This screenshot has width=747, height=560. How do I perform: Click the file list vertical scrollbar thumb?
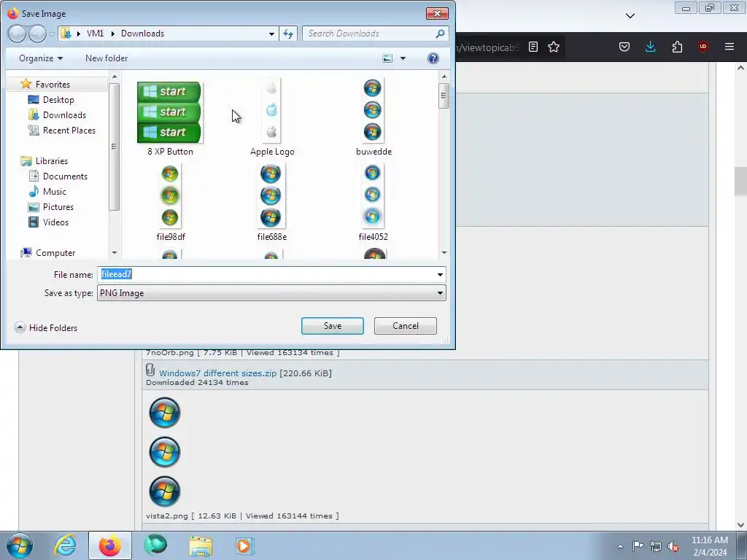(x=444, y=96)
